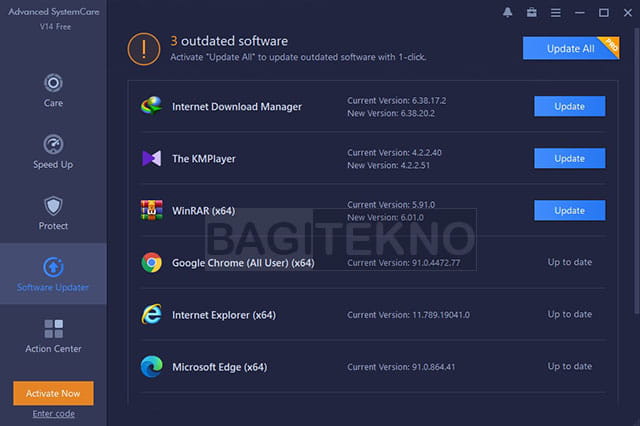The width and height of the screenshot is (640, 426).
Task: Open the Care section icon
Action: (53, 83)
